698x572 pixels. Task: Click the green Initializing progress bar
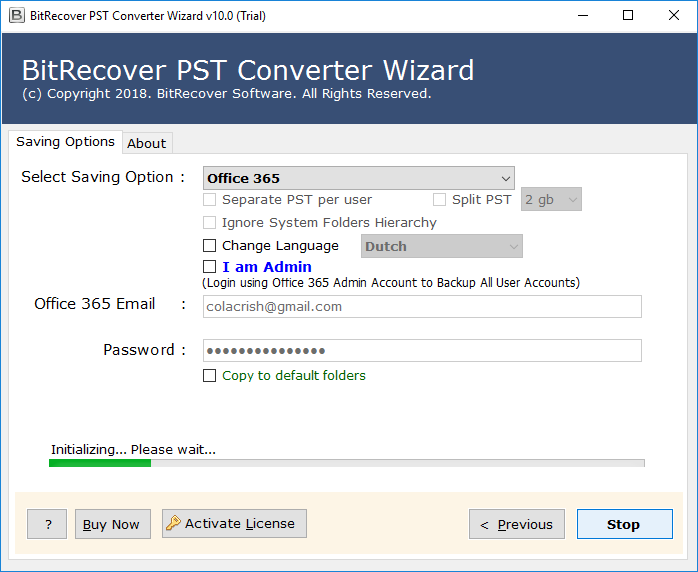click(347, 463)
